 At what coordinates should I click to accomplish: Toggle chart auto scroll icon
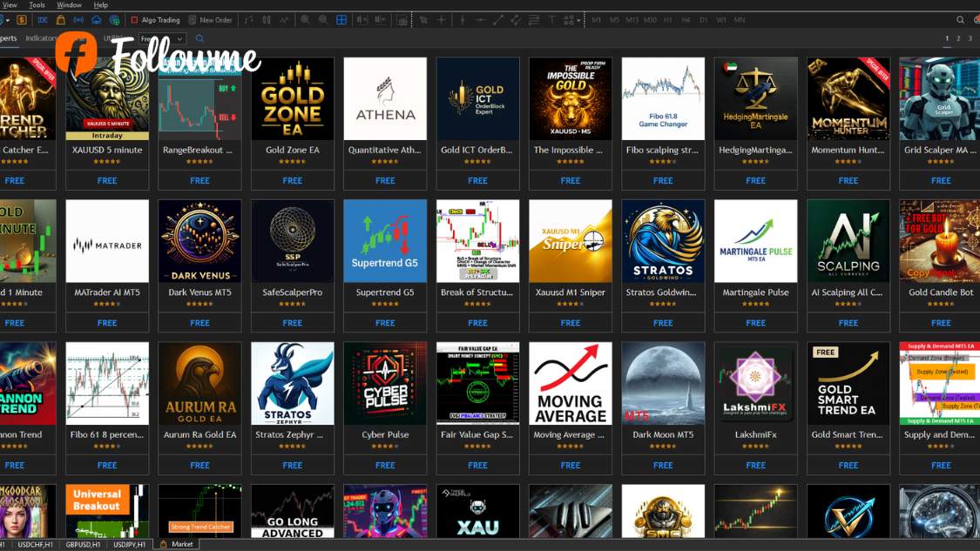pos(362,20)
